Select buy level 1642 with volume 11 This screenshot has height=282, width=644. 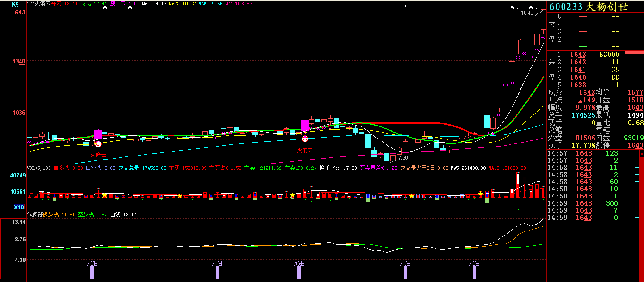(x=596, y=62)
